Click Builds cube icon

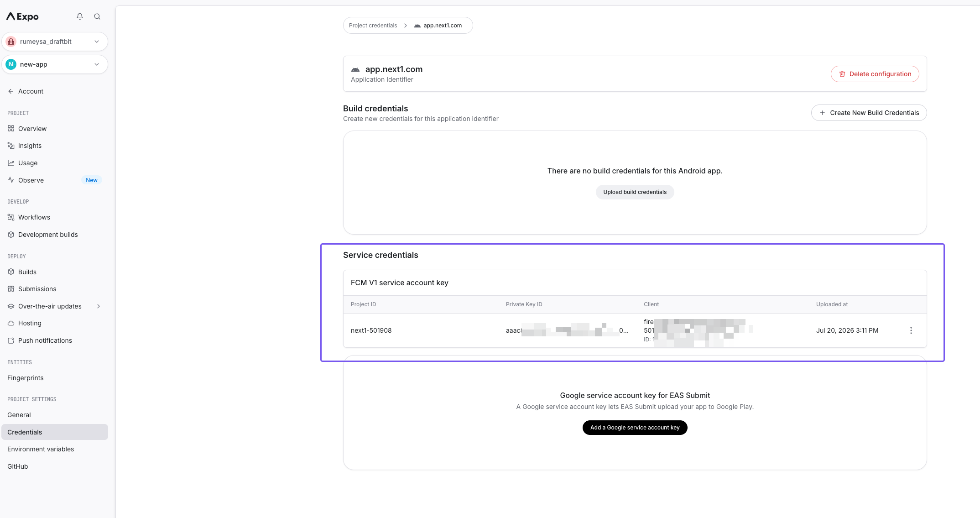pyautogui.click(x=11, y=272)
